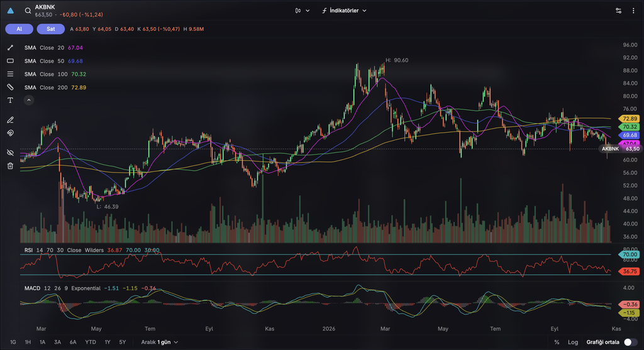This screenshot has height=350, width=644.
Task: Select the trend line drawing tool
Action: (10, 48)
